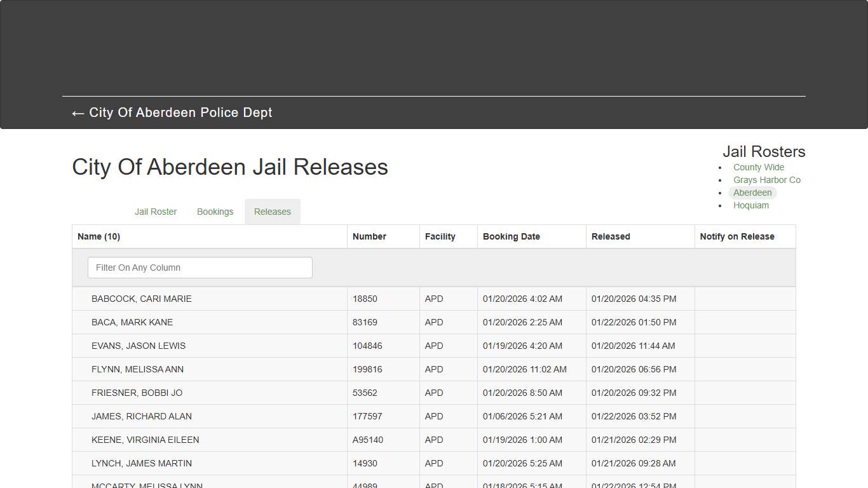Sort the table by Facility column
This screenshot has height=488, width=868.
pyautogui.click(x=440, y=236)
